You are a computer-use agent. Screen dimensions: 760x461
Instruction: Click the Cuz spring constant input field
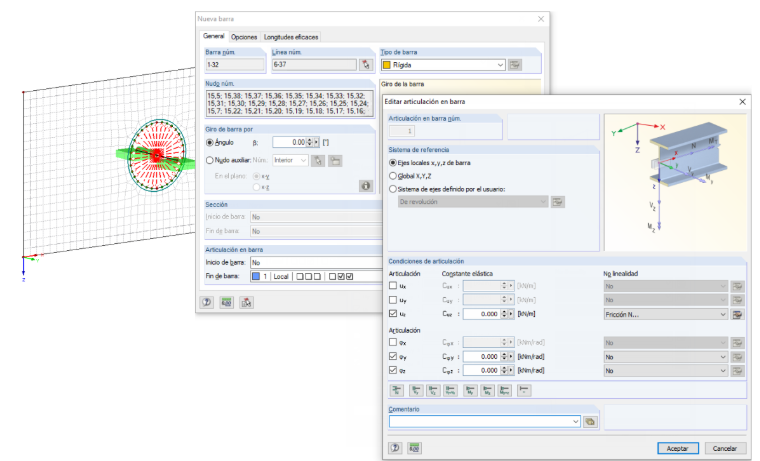click(x=481, y=314)
